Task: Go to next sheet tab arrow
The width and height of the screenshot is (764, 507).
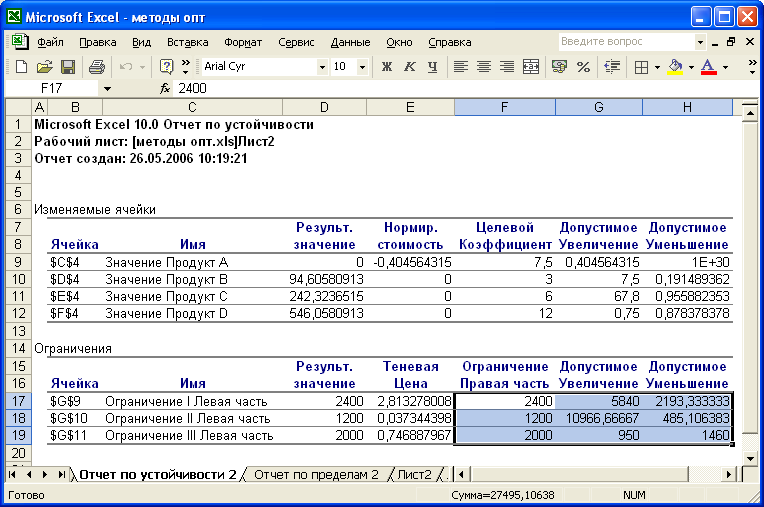Action: pos(45,474)
